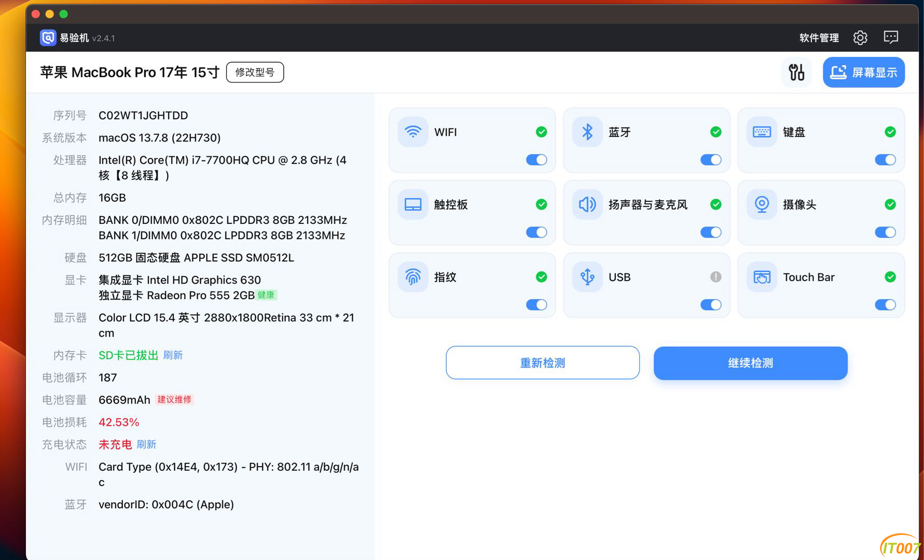Click the 未充电 charging status text
The height and width of the screenshot is (560, 924).
point(115,444)
